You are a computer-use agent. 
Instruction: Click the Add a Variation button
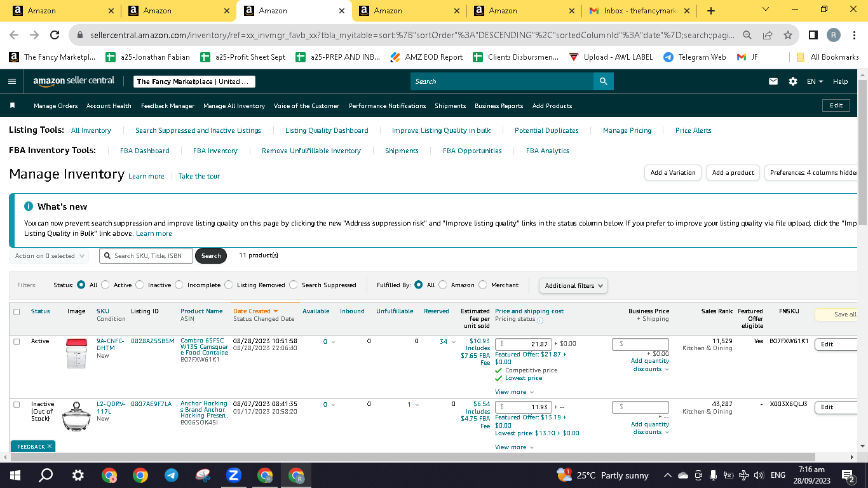point(673,173)
